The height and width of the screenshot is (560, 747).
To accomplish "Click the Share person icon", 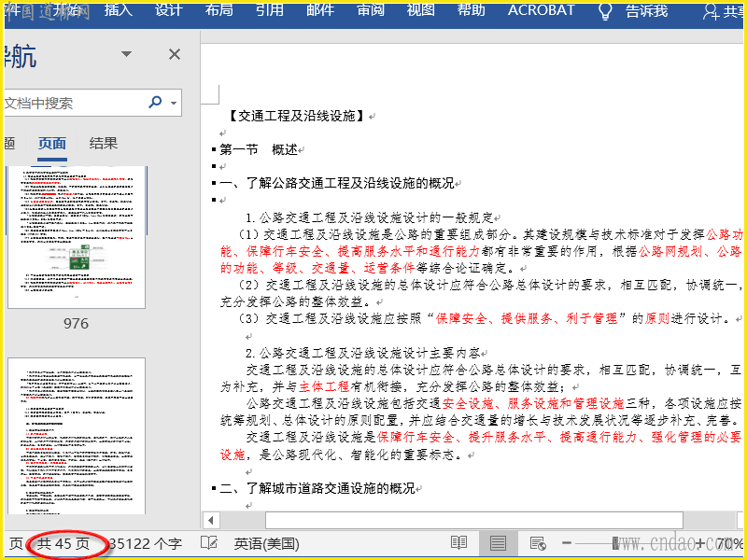I will click(711, 11).
